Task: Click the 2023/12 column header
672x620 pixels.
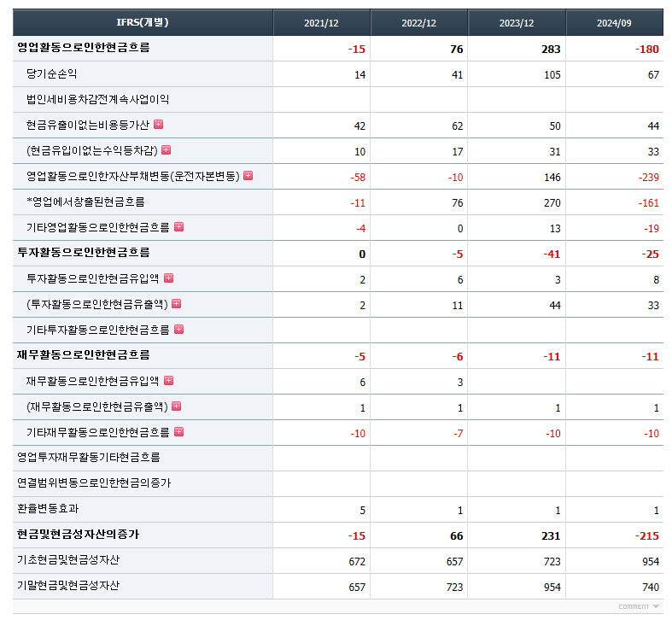Action: pyautogui.click(x=517, y=23)
